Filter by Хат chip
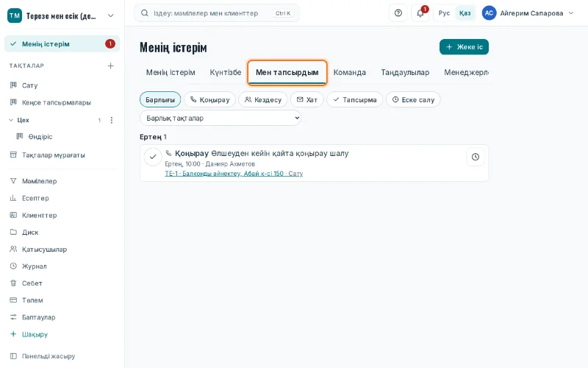The width and height of the screenshot is (588, 368). pyautogui.click(x=307, y=99)
